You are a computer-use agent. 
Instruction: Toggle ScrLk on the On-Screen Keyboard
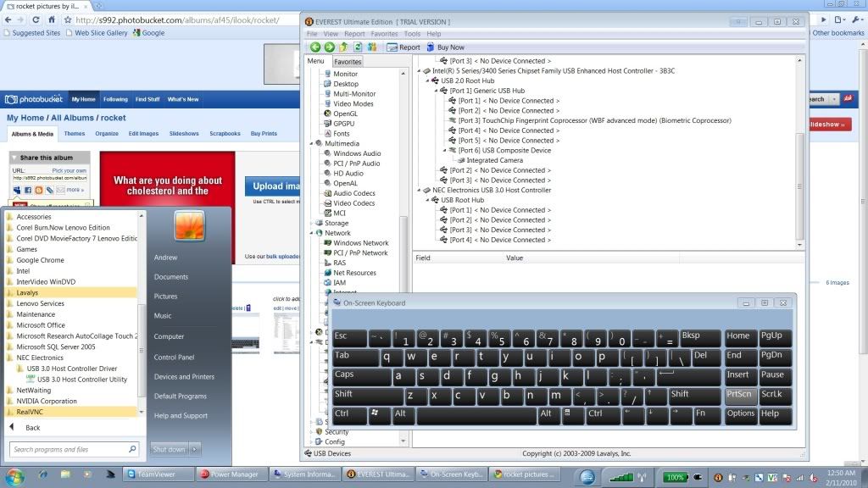tap(775, 395)
